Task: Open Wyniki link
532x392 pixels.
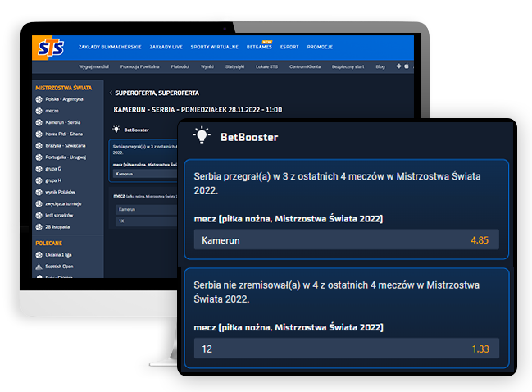Action: coord(207,66)
